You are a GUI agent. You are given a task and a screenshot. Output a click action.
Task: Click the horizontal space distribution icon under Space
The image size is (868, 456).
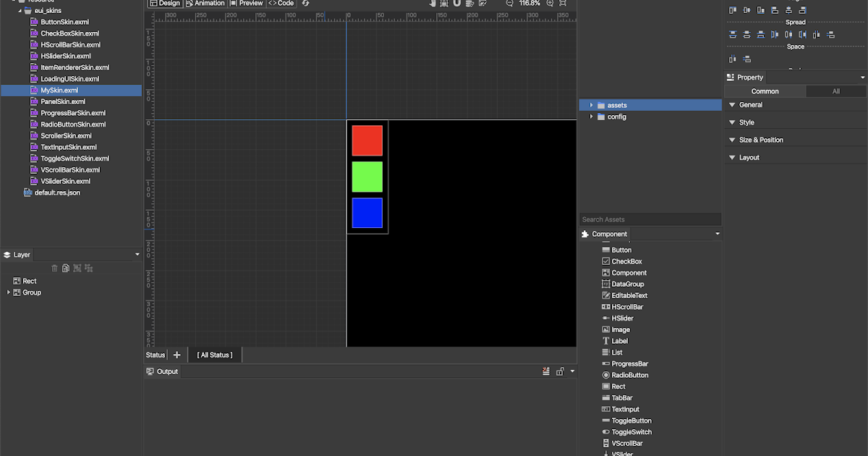(x=731, y=59)
